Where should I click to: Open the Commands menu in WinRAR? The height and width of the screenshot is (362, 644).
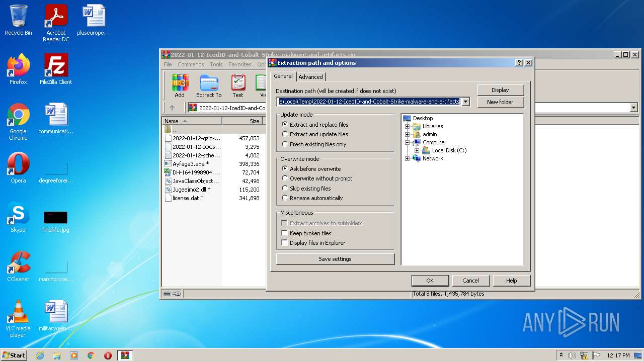coord(191,64)
